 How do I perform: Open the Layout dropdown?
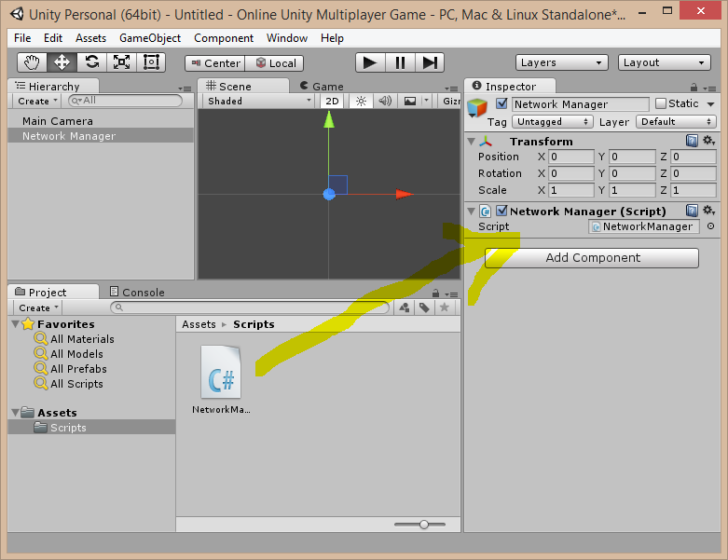pyautogui.click(x=664, y=62)
